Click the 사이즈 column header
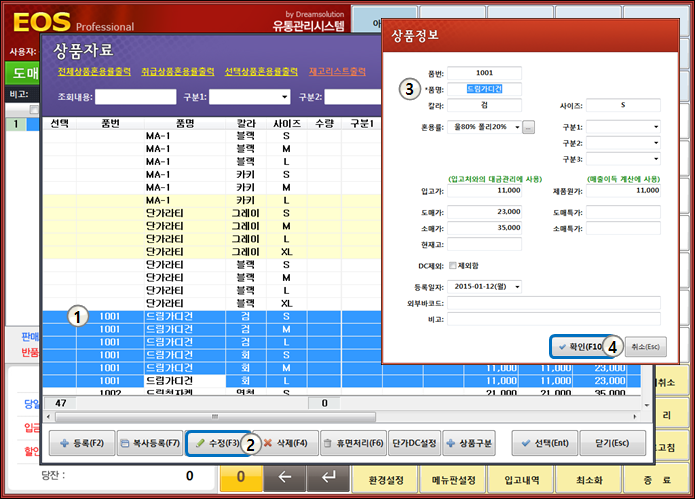 pyautogui.click(x=287, y=124)
